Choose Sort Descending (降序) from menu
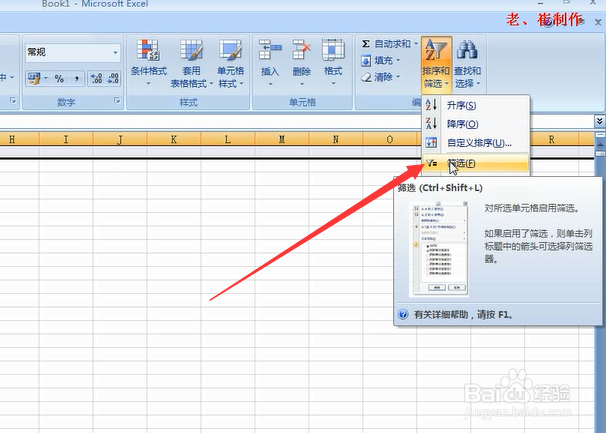 pyautogui.click(x=476, y=124)
